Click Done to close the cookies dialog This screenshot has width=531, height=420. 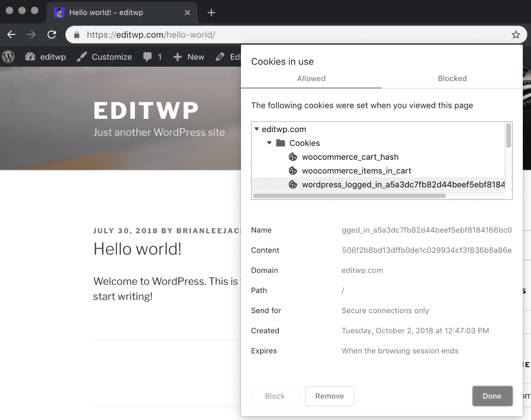(492, 396)
